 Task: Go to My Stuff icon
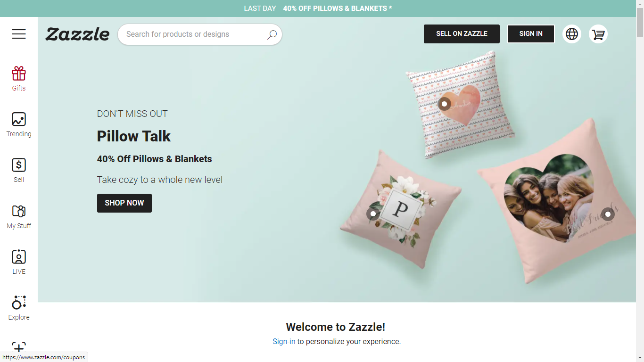tap(19, 211)
